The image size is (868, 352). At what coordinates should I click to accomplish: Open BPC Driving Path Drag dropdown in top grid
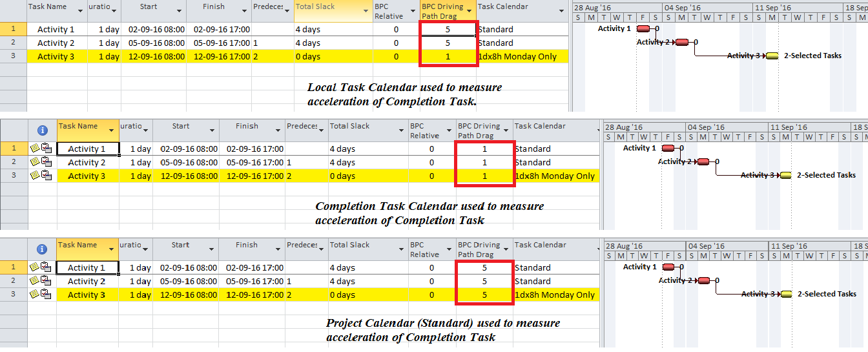470,11
